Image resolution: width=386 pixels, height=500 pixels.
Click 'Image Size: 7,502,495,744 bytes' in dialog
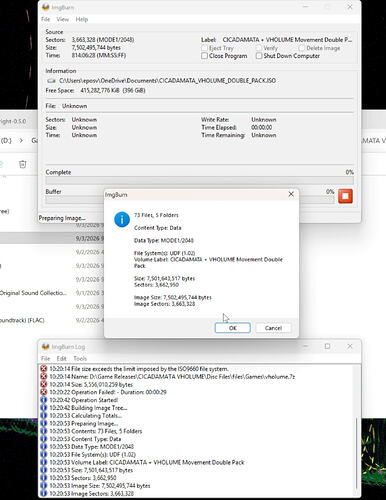(x=173, y=297)
